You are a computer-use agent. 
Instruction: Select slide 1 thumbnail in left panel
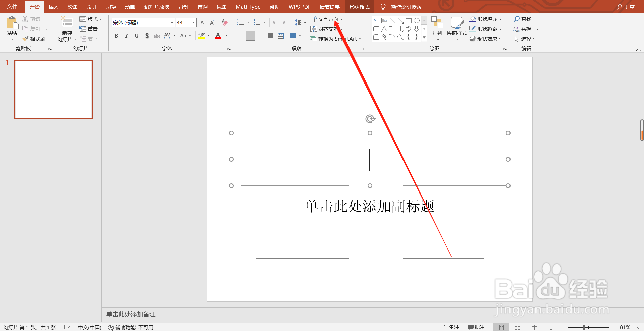pyautogui.click(x=53, y=89)
